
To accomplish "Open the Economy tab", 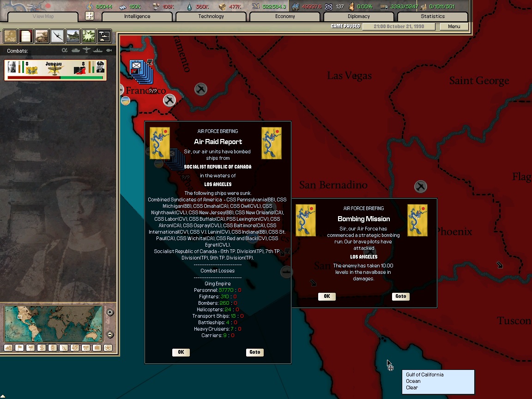I will pos(285,16).
